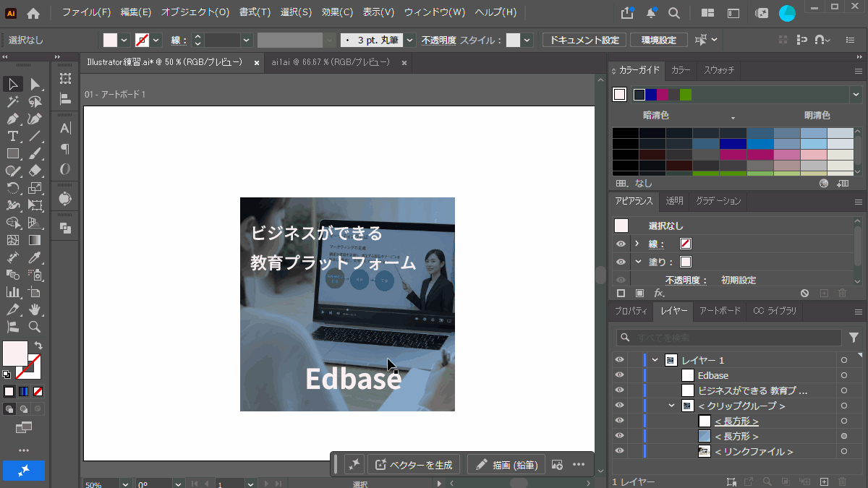
Task: Toggle 線 visibility in Appearance panel
Action: [621, 244]
